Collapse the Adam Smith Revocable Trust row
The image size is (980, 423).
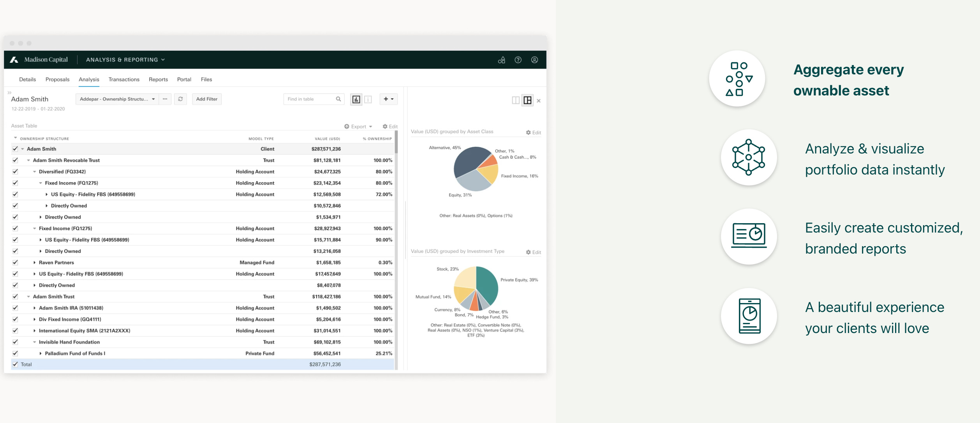point(29,160)
